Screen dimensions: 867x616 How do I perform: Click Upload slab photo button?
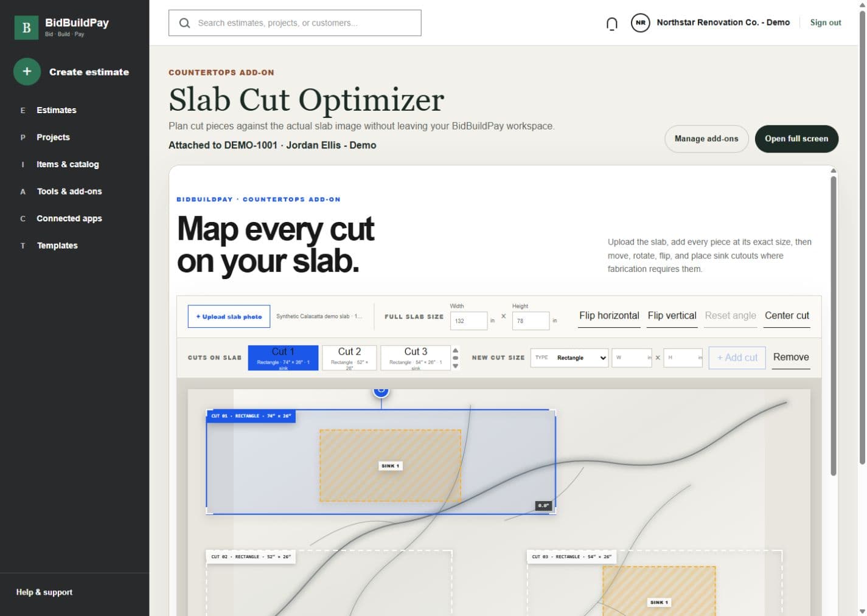(229, 316)
